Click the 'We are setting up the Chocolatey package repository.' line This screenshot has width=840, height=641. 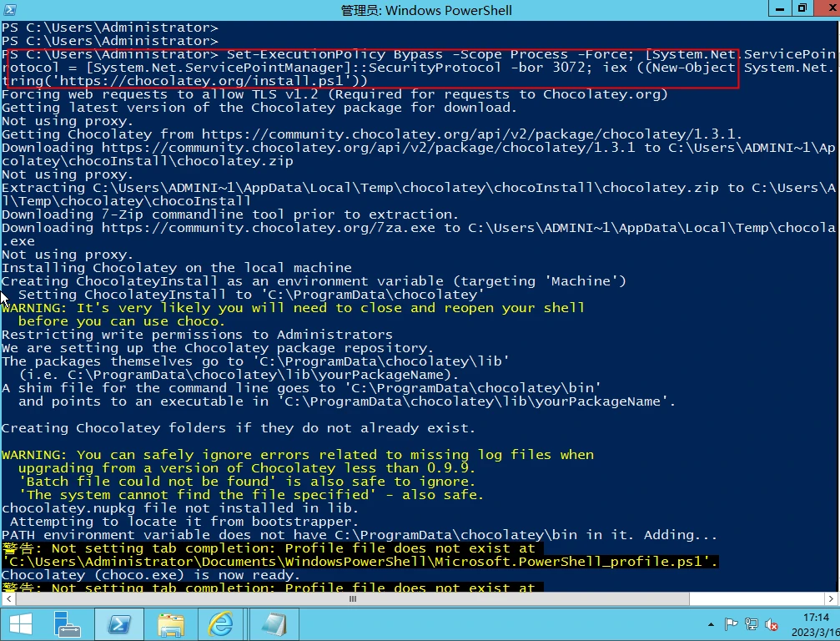[218, 348]
